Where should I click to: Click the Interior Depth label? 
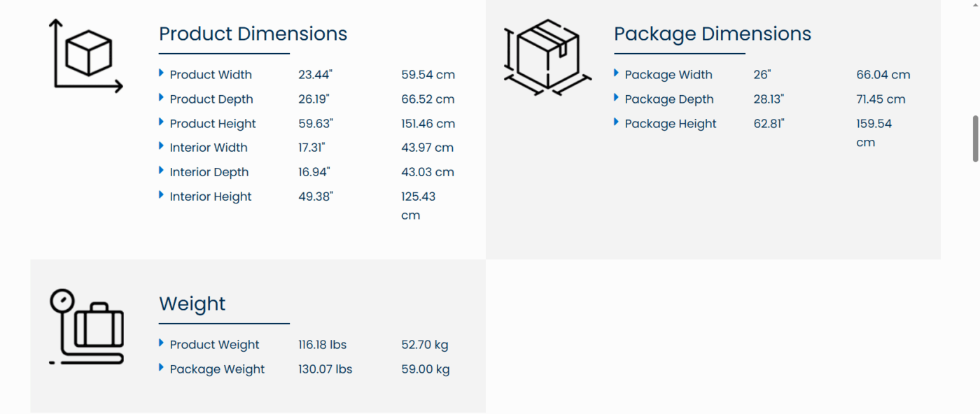[209, 172]
